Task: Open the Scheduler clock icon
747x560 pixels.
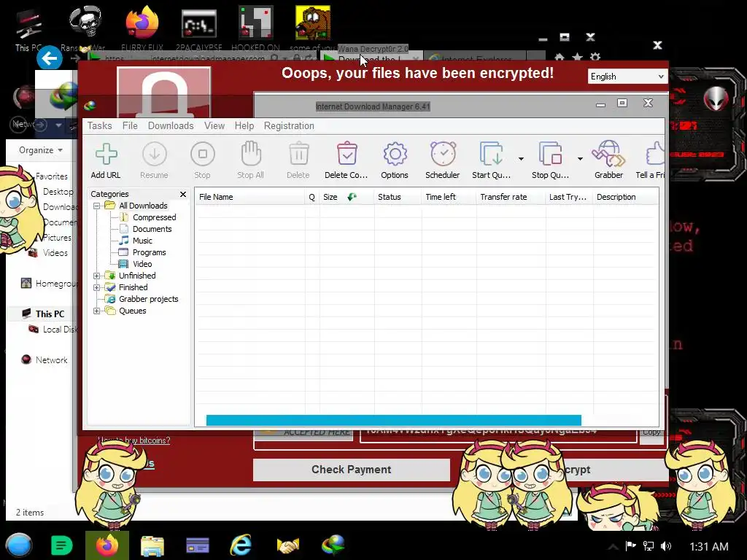Action: click(x=443, y=154)
